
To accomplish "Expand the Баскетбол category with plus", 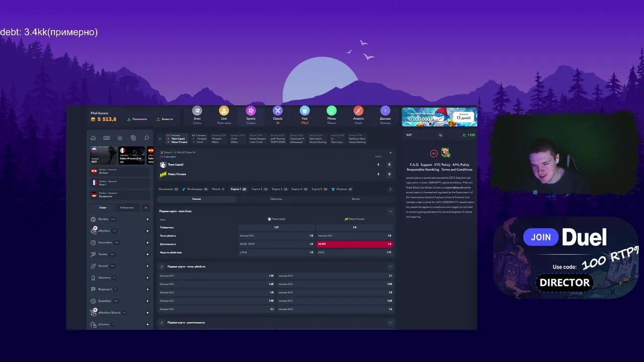I will 147,242.
